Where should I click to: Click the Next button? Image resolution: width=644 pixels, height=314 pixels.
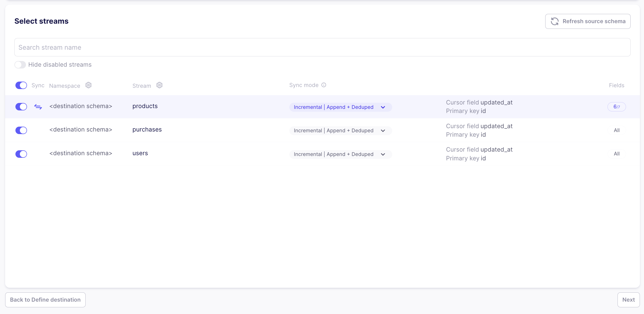pyautogui.click(x=628, y=300)
